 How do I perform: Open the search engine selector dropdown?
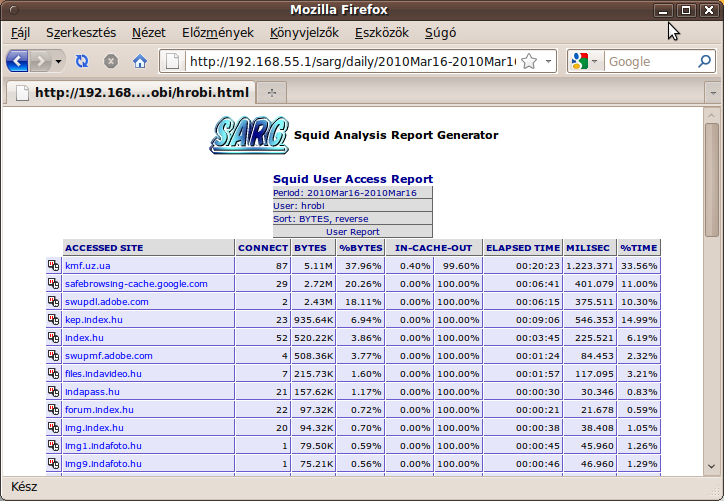(594, 61)
